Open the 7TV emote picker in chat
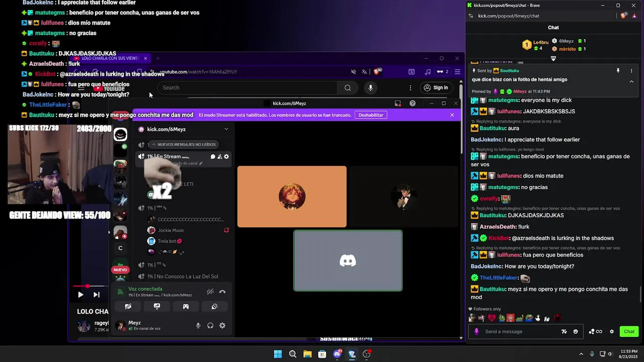The width and height of the screenshot is (644, 362). click(564, 331)
